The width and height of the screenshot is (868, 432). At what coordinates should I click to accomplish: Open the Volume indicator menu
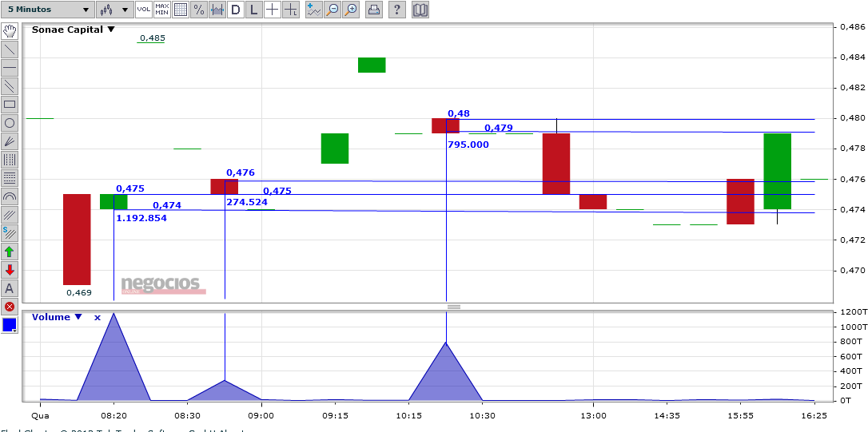pyautogui.click(x=57, y=317)
